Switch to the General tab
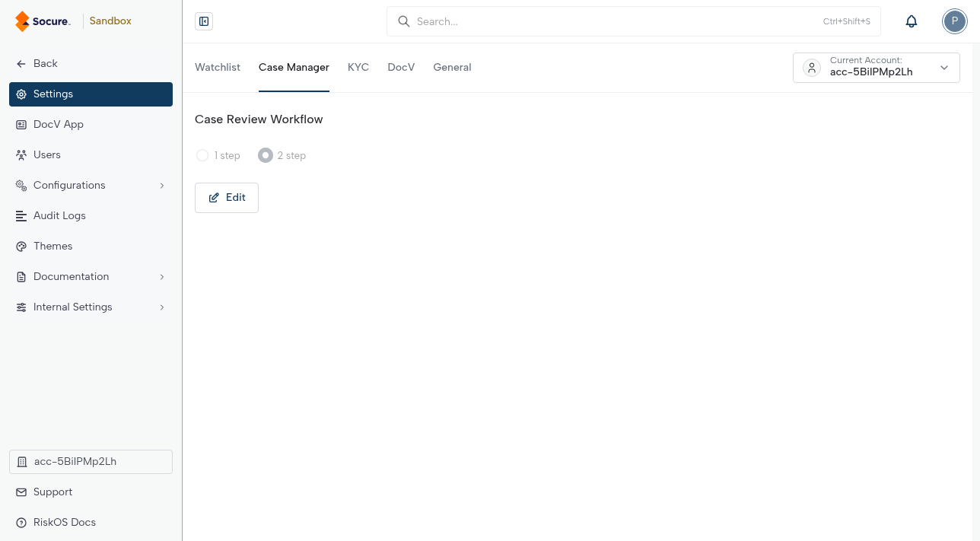 [x=452, y=67]
